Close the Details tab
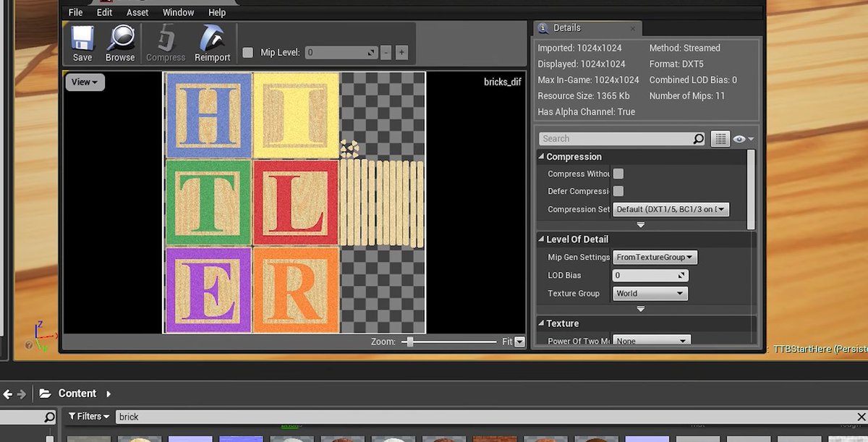868x442 pixels. 633,29
